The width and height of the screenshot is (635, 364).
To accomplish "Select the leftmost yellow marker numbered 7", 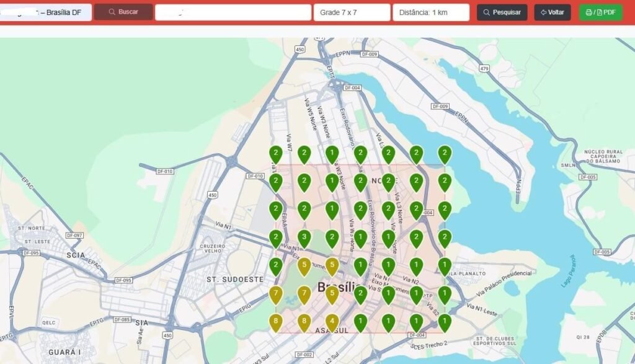I will tap(275, 294).
